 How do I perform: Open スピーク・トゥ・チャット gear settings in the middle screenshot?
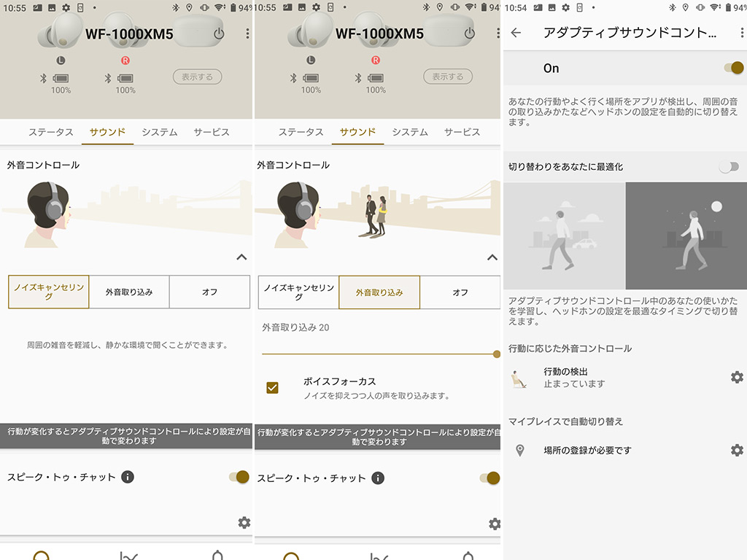point(495,524)
